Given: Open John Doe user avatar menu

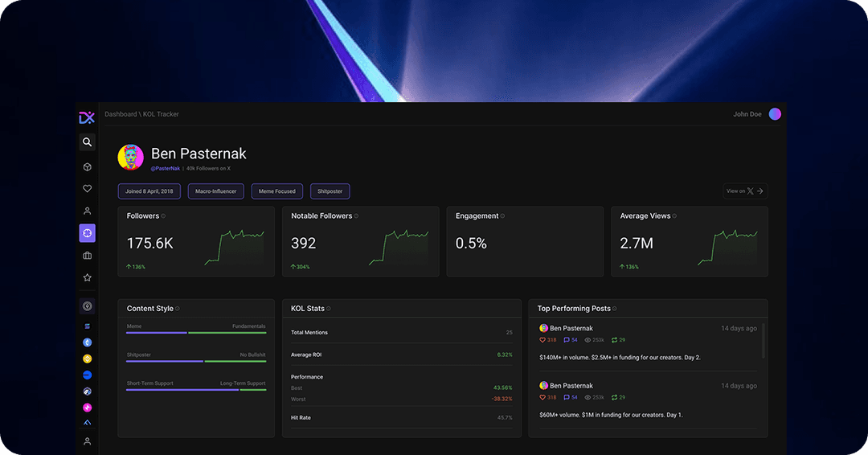Looking at the screenshot, I should coord(775,114).
